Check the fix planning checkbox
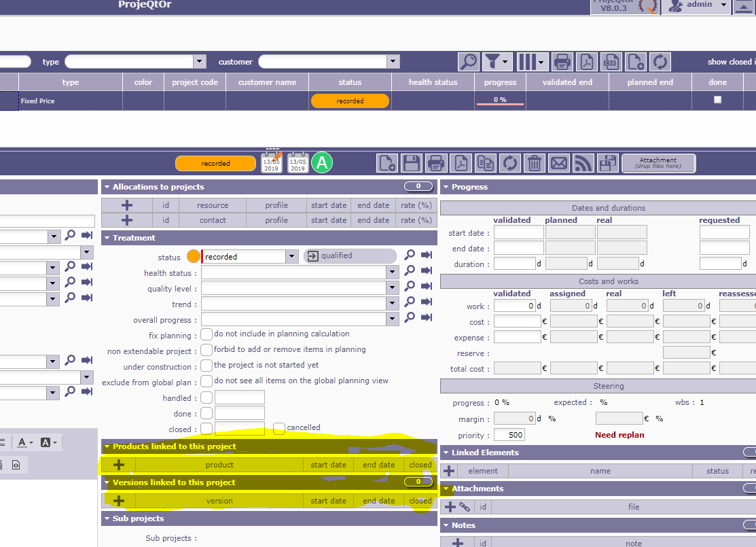Image resolution: width=756 pixels, height=547 pixels. tap(206, 334)
